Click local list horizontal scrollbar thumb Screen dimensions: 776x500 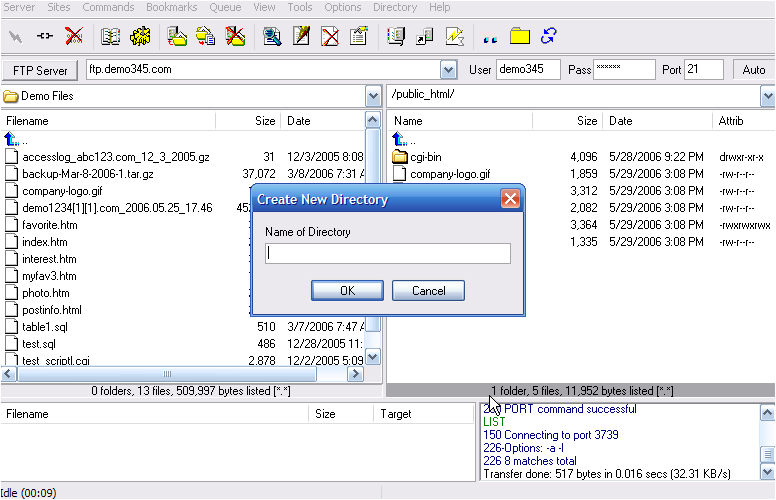[167, 374]
